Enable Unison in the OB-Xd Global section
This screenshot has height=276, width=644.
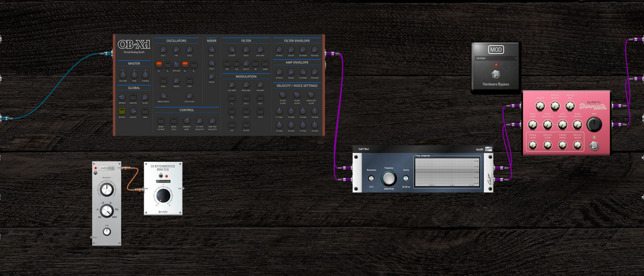[x=133, y=97]
